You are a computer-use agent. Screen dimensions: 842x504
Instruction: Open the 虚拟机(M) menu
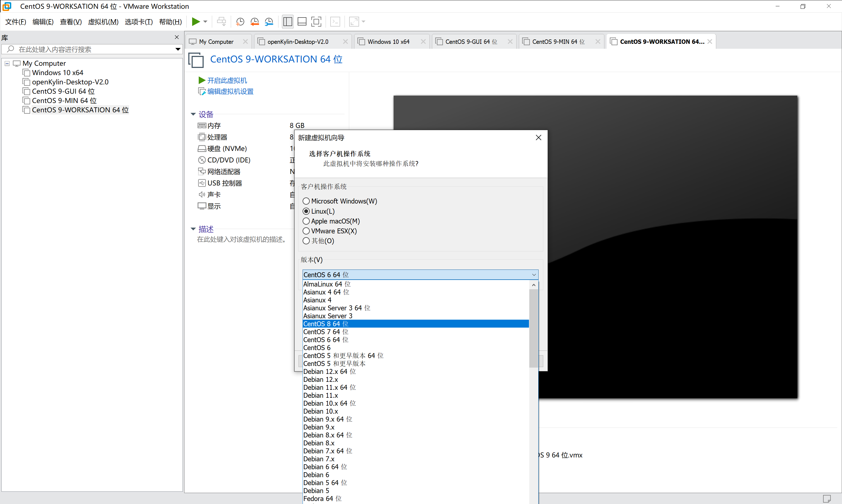click(x=103, y=22)
